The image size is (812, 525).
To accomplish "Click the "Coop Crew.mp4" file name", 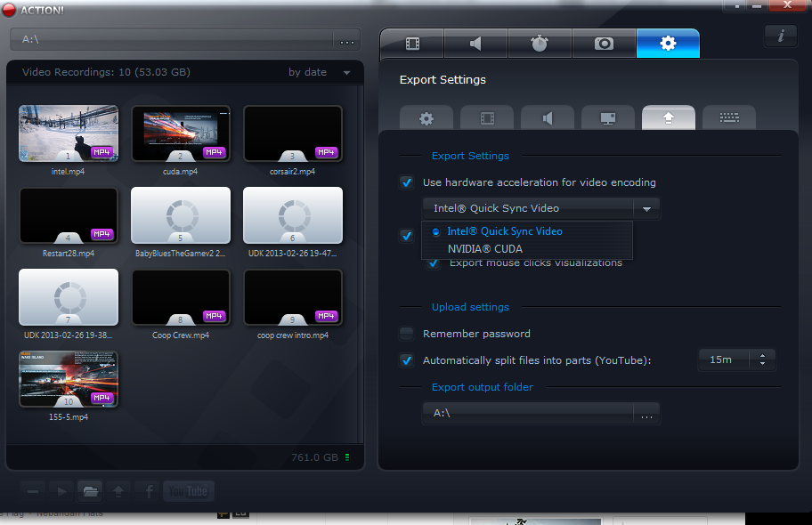I will point(181,335).
